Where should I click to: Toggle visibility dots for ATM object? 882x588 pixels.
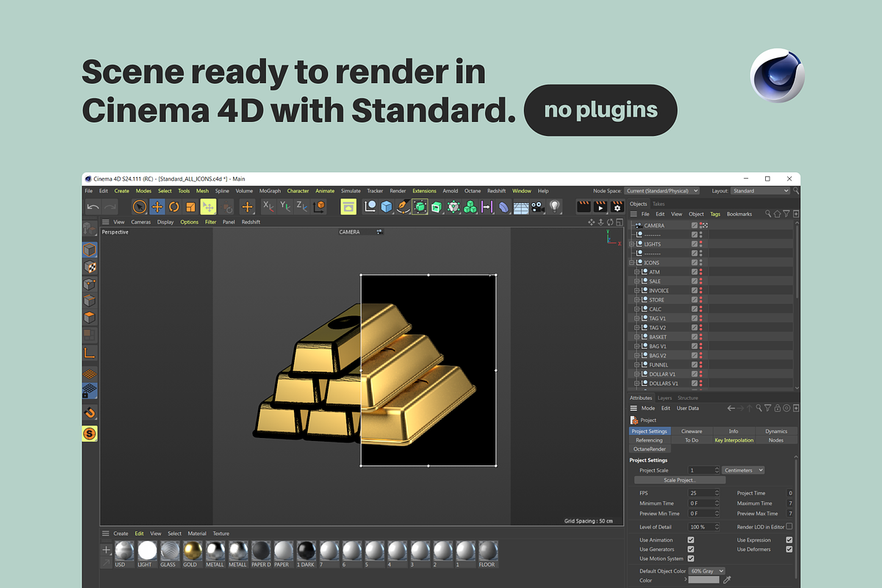point(701,272)
